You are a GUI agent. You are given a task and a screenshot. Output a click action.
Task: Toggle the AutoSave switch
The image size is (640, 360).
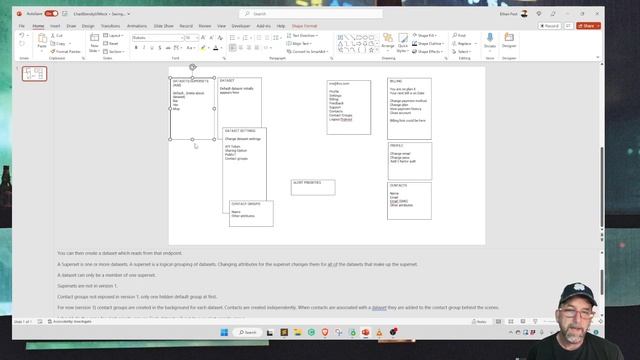point(51,13)
